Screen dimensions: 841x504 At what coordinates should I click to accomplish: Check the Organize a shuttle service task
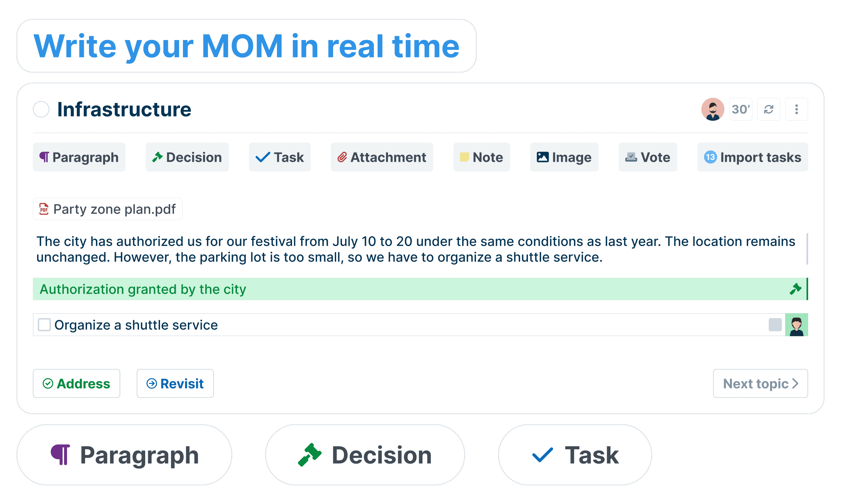tap(44, 325)
